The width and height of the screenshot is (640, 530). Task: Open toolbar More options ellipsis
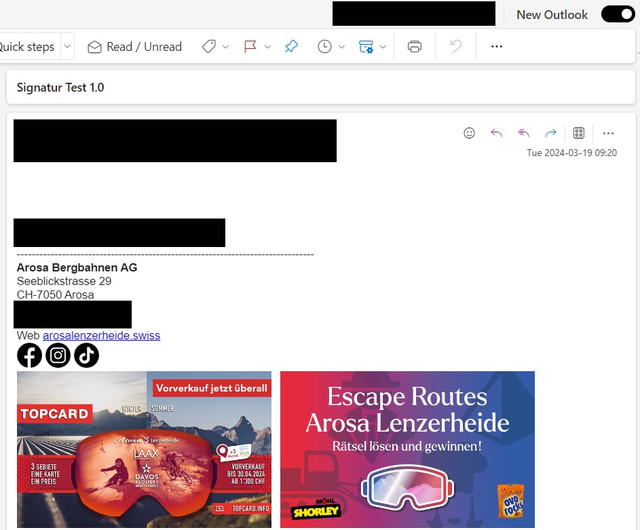(496, 47)
